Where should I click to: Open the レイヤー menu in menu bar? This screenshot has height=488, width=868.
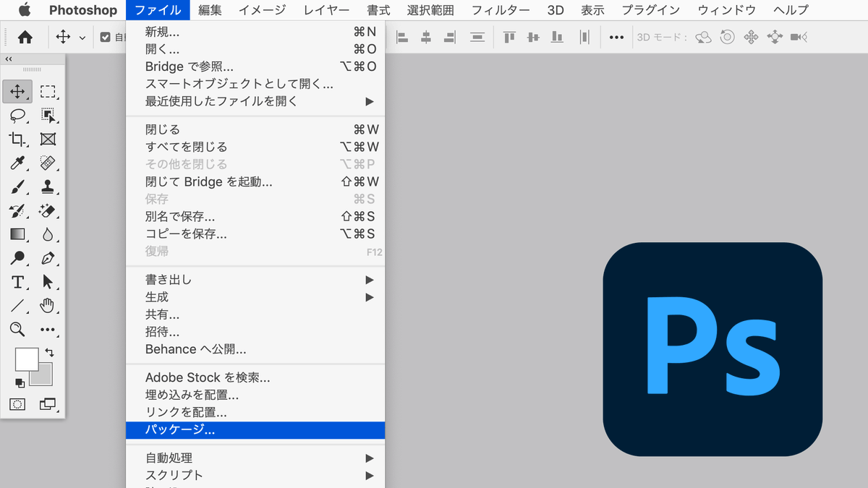tap(326, 10)
